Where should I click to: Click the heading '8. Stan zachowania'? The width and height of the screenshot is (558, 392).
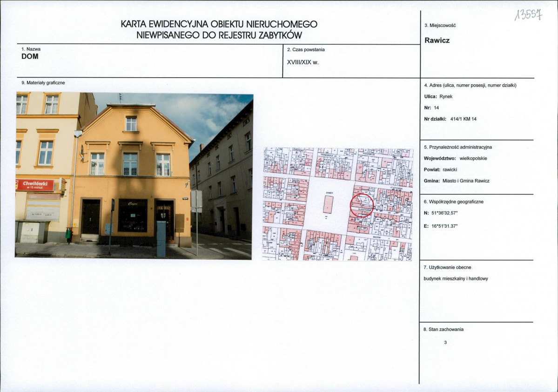444,329
